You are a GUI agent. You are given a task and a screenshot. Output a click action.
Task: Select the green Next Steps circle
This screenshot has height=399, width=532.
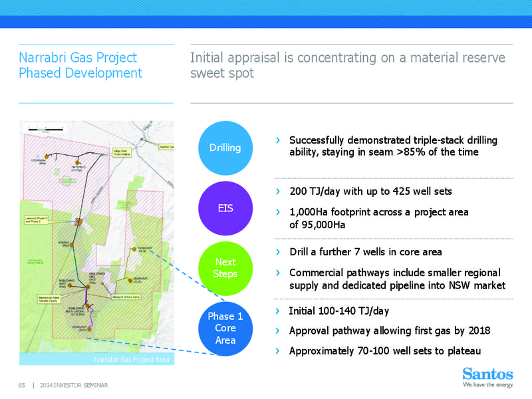coord(225,269)
